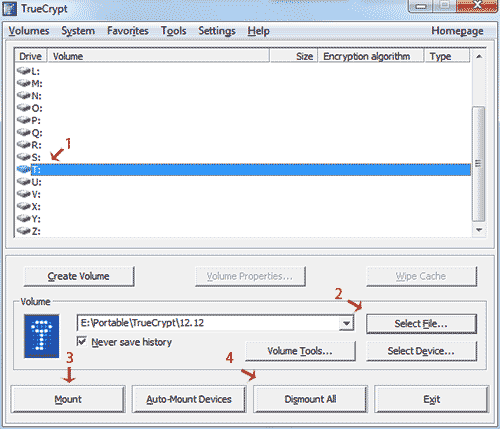Click the drive icon next to U:
The height and width of the screenshot is (429, 500).
click(x=23, y=182)
